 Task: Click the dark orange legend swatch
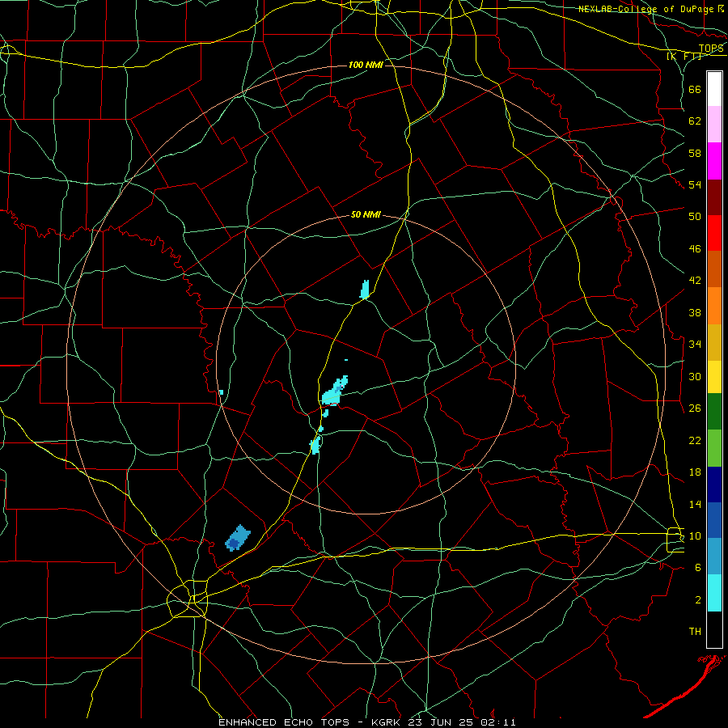point(714,269)
